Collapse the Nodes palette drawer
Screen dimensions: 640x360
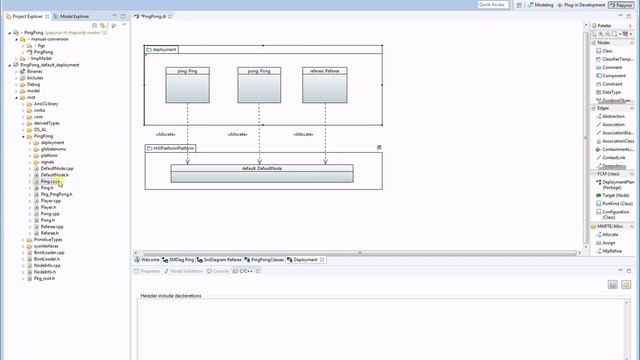click(613, 43)
